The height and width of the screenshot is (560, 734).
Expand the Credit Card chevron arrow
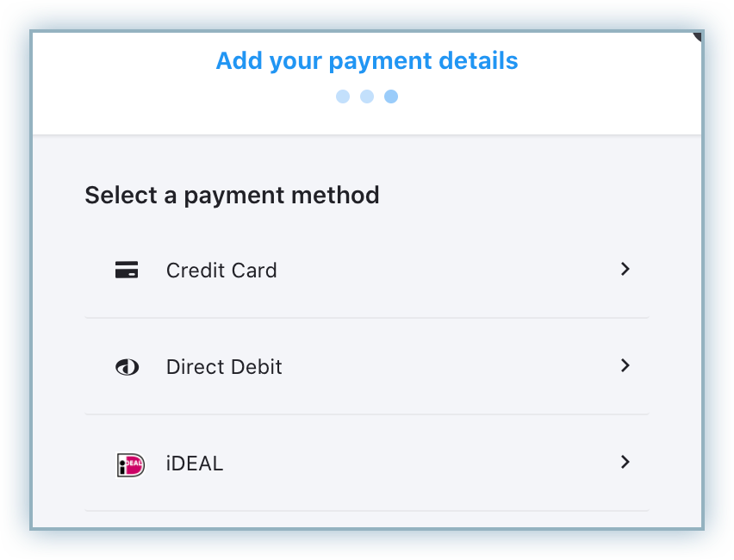tap(625, 270)
